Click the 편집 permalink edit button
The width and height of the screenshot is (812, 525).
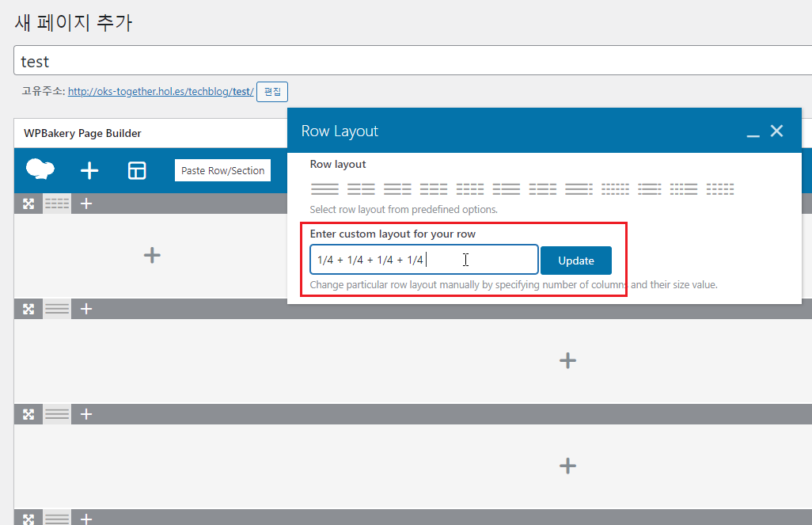272,92
